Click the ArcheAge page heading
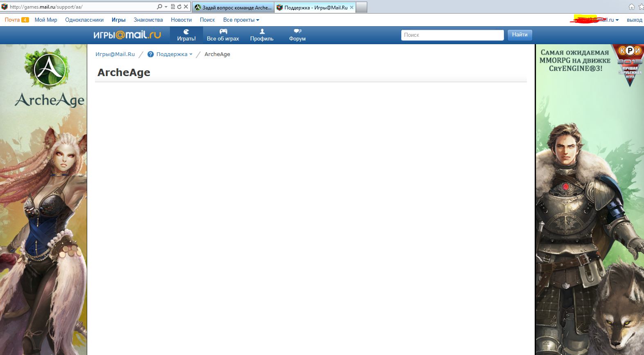The height and width of the screenshot is (355, 644). coord(124,72)
